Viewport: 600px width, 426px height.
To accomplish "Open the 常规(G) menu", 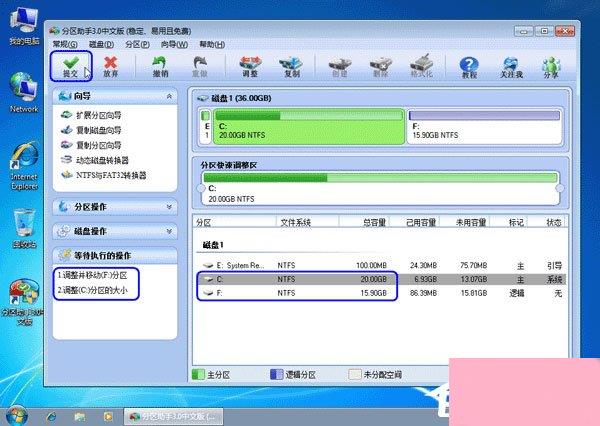I will [x=65, y=44].
